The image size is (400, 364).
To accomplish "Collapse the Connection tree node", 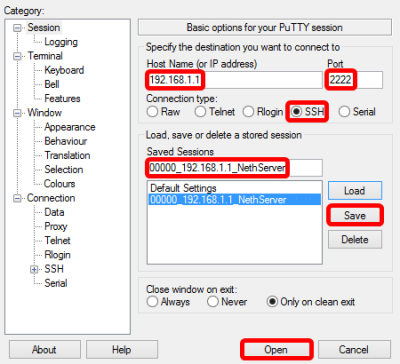I will 17,198.
